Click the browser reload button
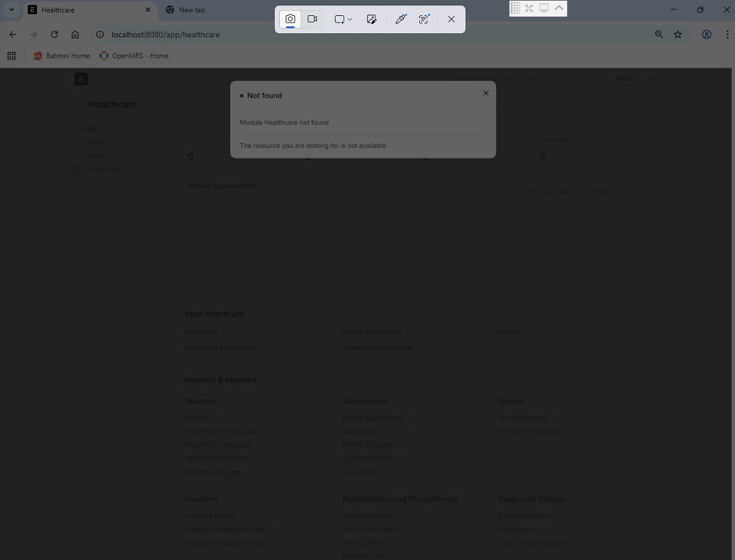735x560 pixels. [54, 35]
